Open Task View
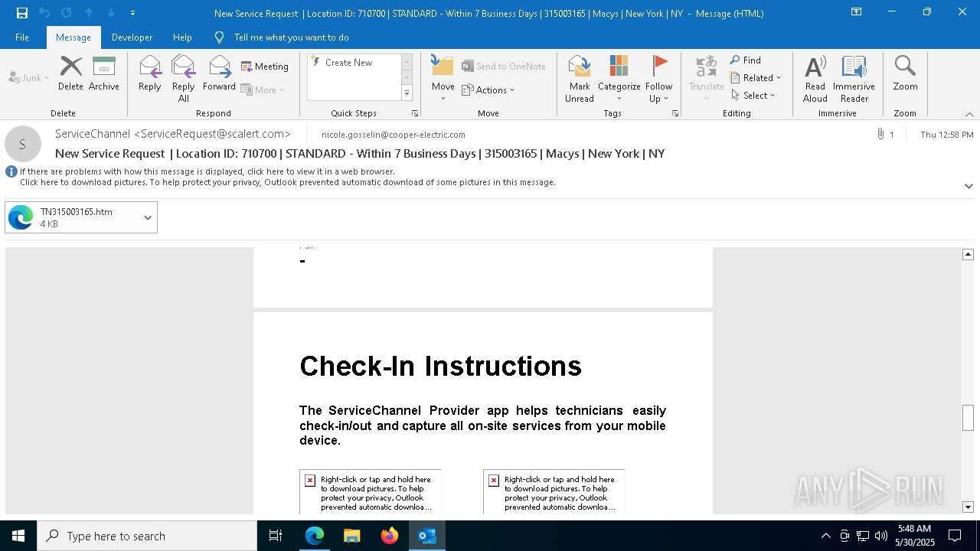Image resolution: width=980 pixels, height=551 pixels. click(x=276, y=536)
